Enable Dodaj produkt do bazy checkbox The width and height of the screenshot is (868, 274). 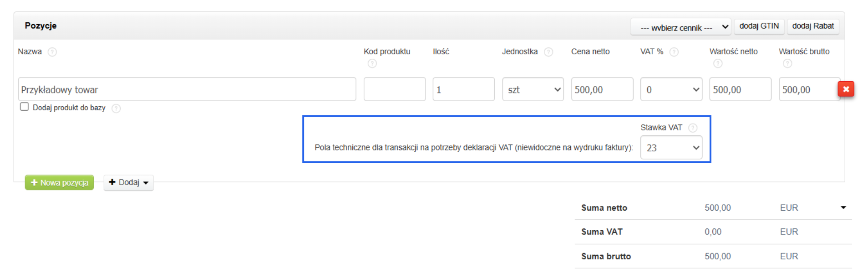pyautogui.click(x=25, y=107)
